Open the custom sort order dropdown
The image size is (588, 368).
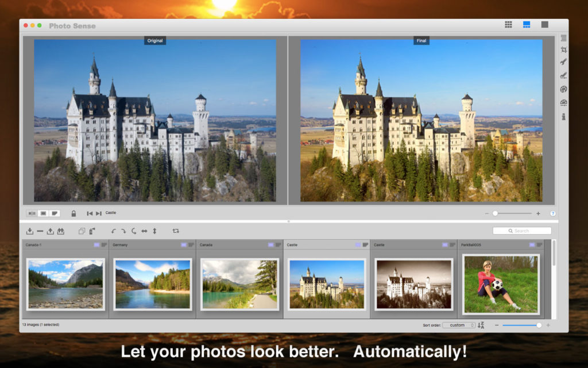point(459,324)
